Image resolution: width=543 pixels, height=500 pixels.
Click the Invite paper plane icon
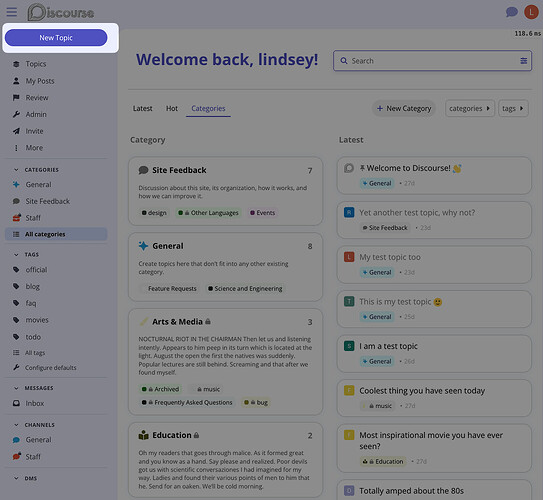(16, 131)
